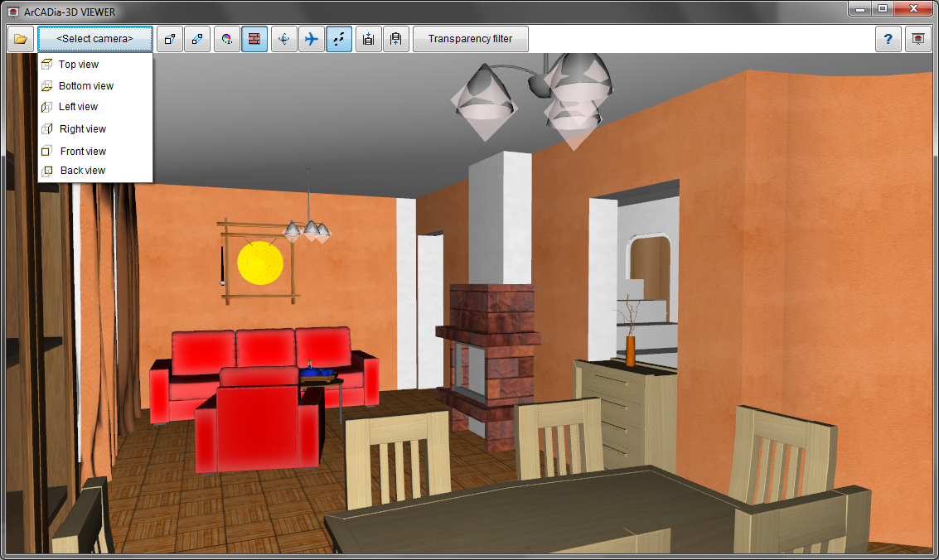Click the second cube projection icon
The height and width of the screenshot is (560, 939).
(x=197, y=39)
